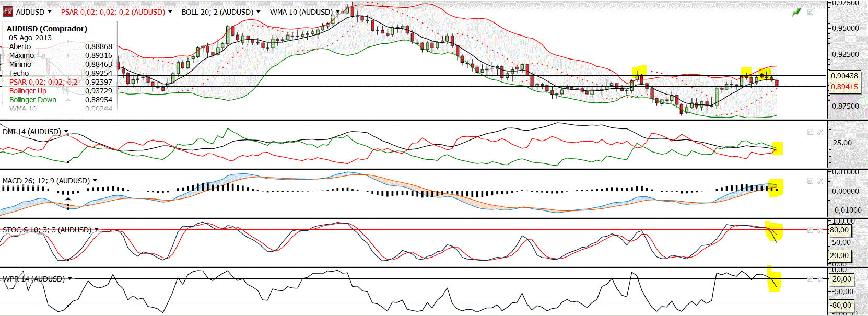Click the Fx instrument icon beside AUDUSD
The width and height of the screenshot is (868, 316).
[8, 11]
